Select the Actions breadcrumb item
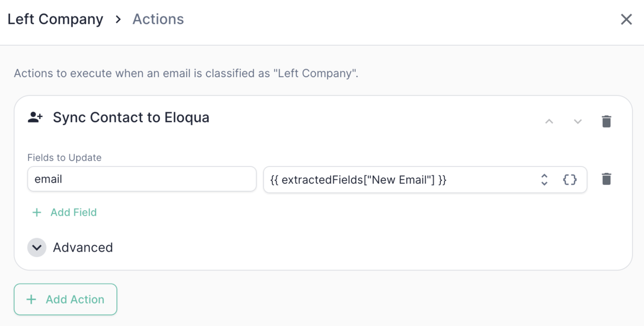644x326 pixels. (x=158, y=19)
